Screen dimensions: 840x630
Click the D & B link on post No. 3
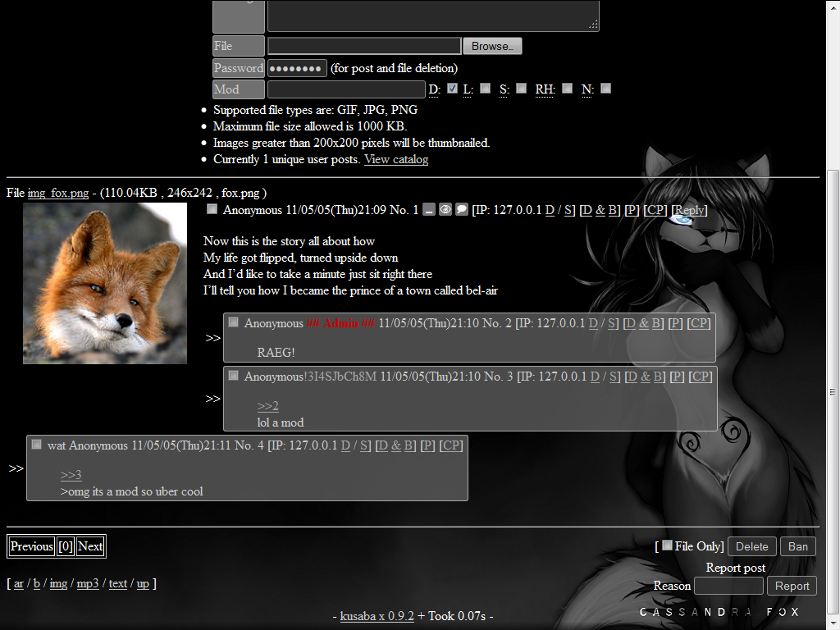pos(645,377)
